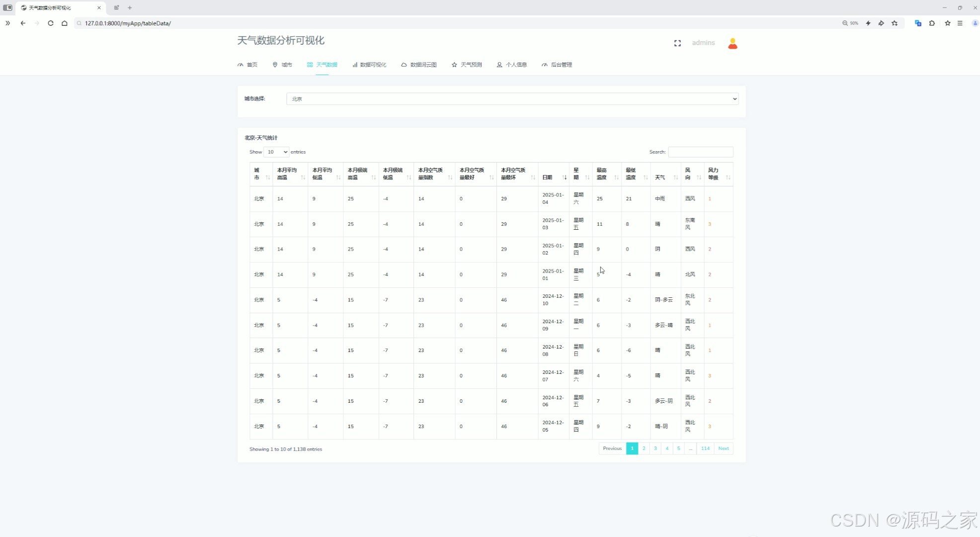Open the browser hamburger menu icon
This screenshot has width=980, height=537.
(x=960, y=23)
